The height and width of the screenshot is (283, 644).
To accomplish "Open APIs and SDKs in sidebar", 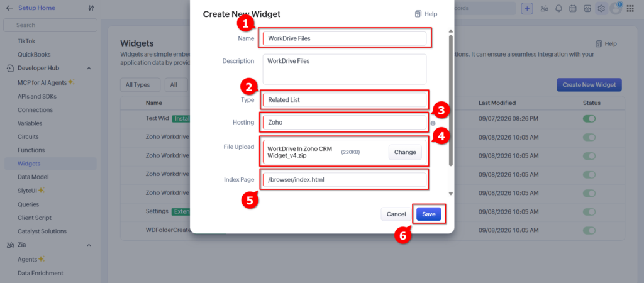I will [37, 96].
